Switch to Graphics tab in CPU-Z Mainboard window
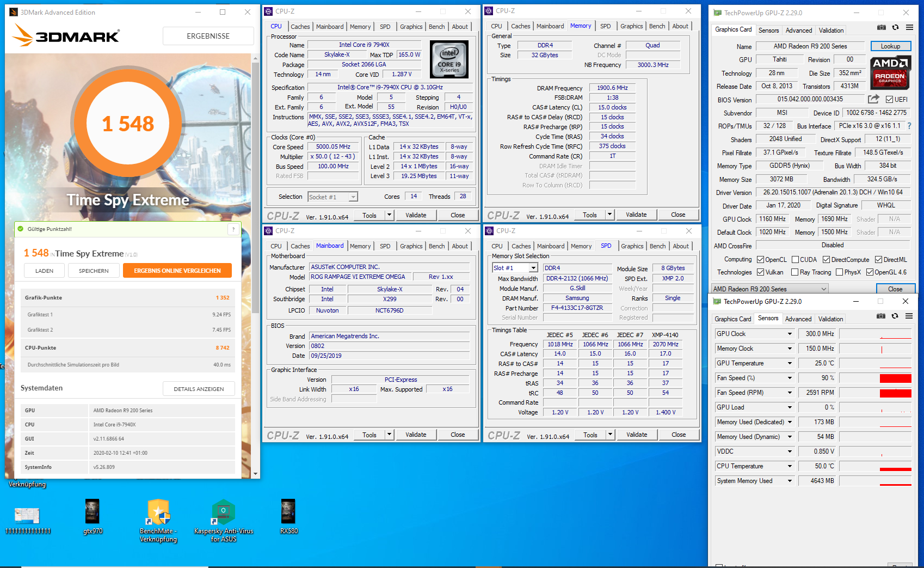This screenshot has width=924, height=568. pos(411,246)
